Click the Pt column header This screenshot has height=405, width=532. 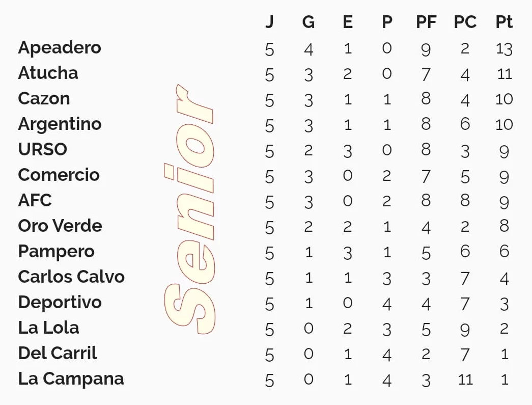[x=504, y=22]
